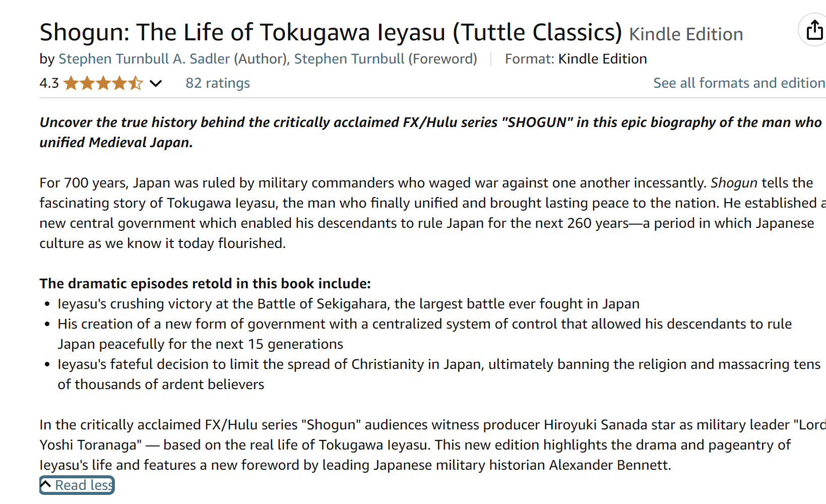Click the bullet about 15 generations
This screenshot has height=504, width=826.
(423, 334)
